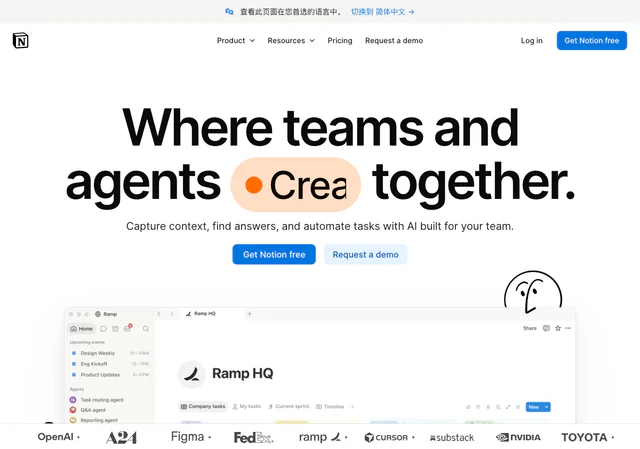This screenshot has height=449, width=640.
Task: Click the Notion logo in the header
Action: 20,40
